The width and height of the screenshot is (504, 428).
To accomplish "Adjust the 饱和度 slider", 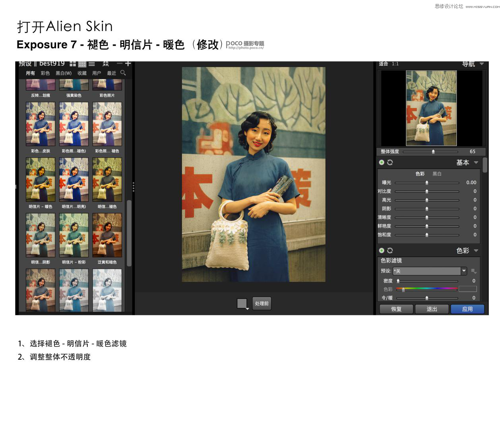I will [x=427, y=235].
